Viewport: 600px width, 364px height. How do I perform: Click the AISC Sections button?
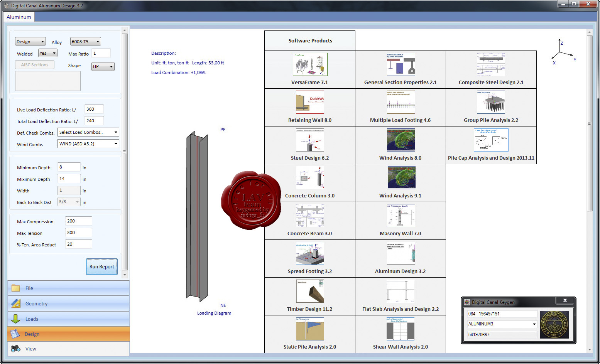click(x=35, y=65)
